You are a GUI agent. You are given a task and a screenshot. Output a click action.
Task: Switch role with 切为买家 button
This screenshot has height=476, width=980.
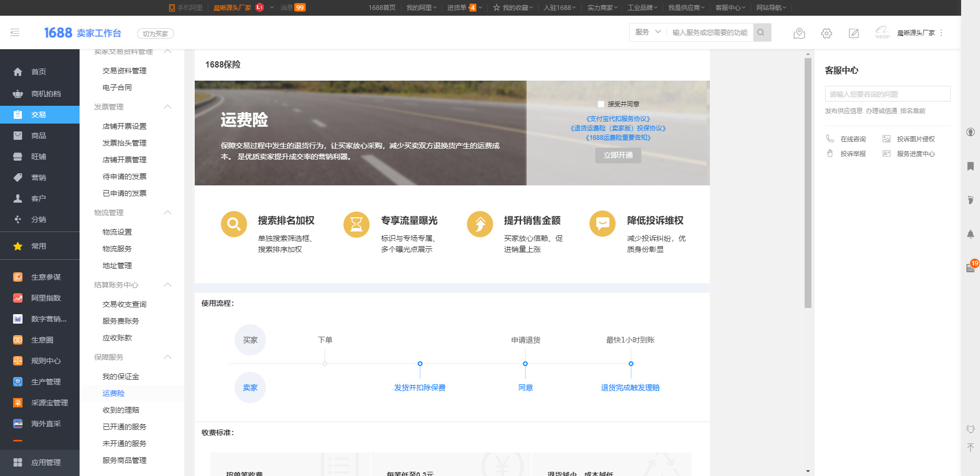155,34
